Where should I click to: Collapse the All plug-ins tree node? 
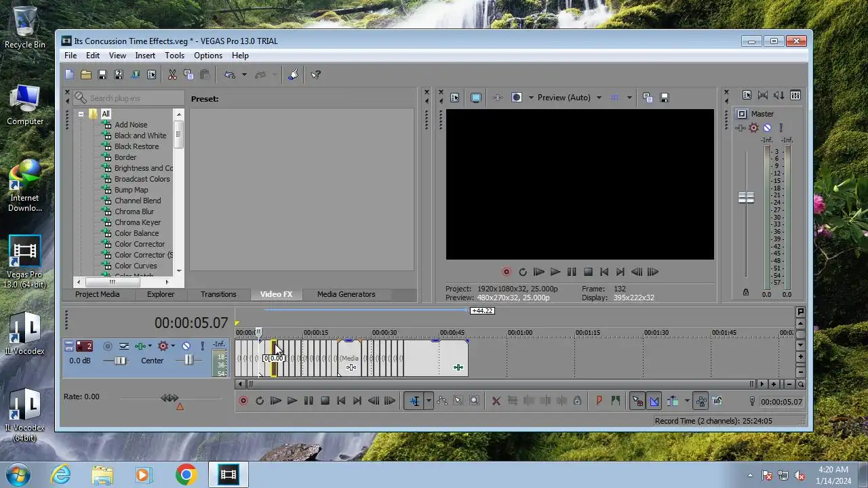click(x=81, y=114)
